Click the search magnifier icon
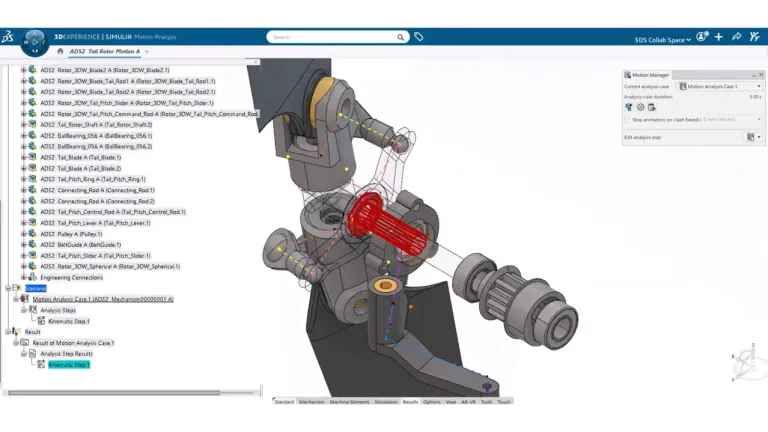 pos(401,37)
